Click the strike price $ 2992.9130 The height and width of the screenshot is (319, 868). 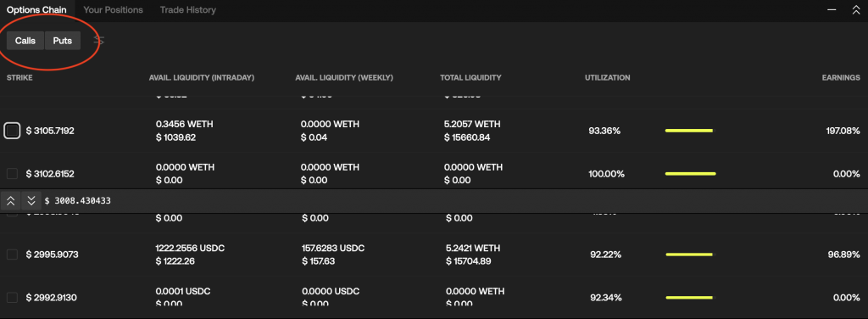coord(51,298)
